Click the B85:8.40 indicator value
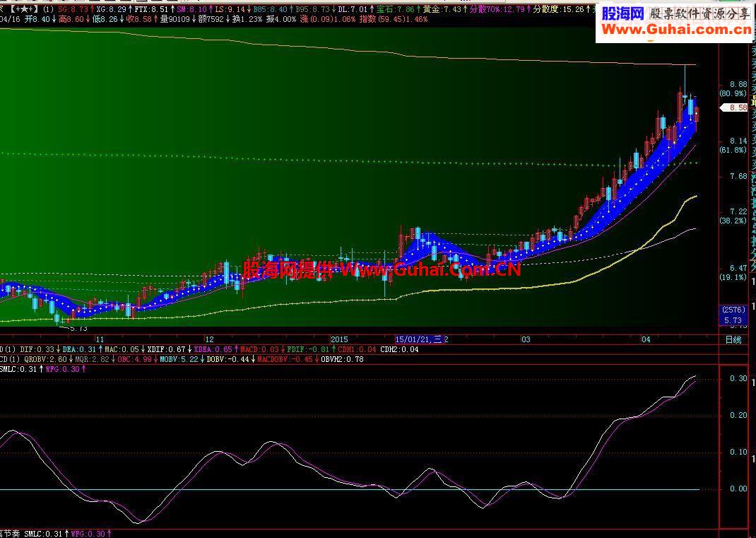This screenshot has width=756, height=538. (x=270, y=8)
